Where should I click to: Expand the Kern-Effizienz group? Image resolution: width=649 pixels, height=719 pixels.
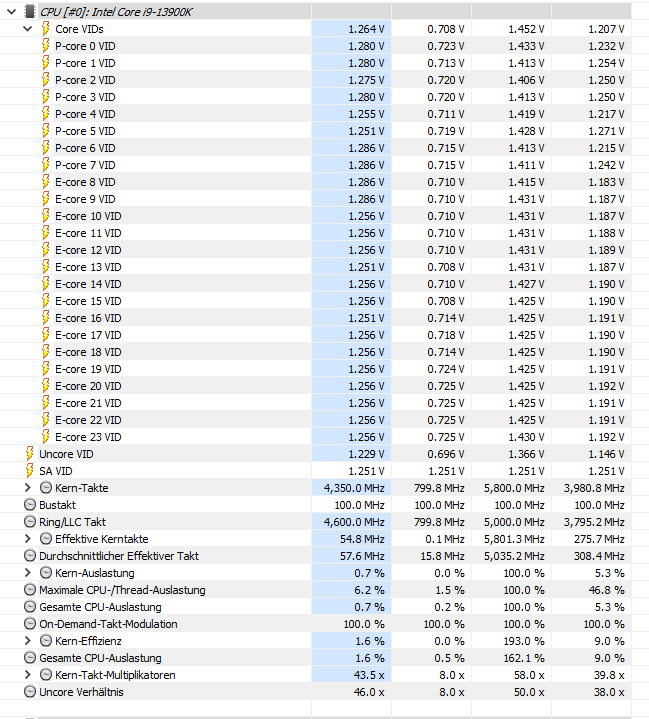point(28,641)
